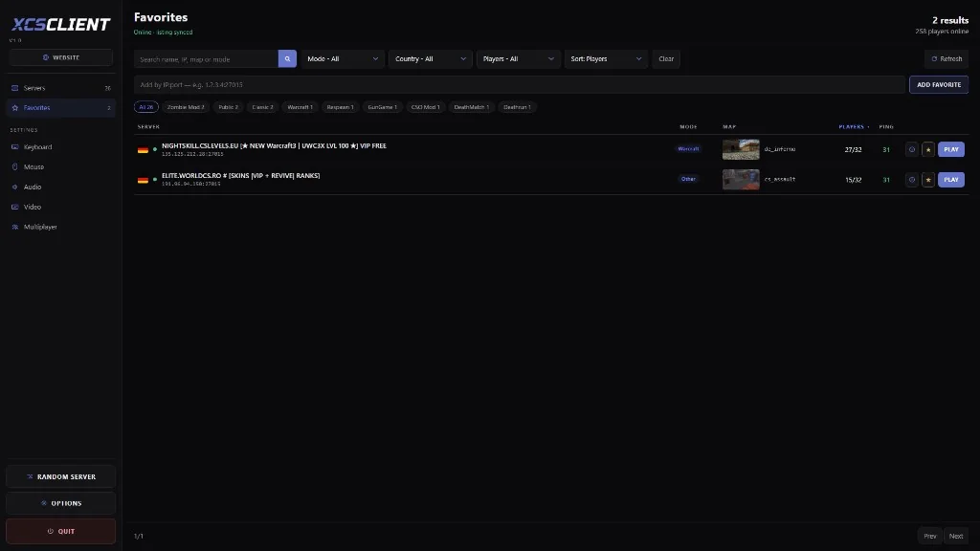Viewport: 980px width, 551px height.
Task: Focus the search name, IP, map field
Action: (207, 58)
